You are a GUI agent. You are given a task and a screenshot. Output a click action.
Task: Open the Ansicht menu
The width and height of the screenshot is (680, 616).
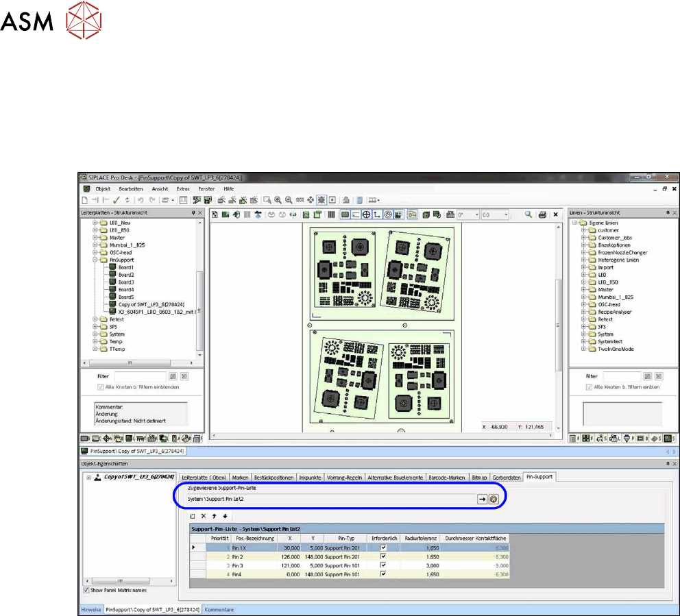[x=160, y=189]
